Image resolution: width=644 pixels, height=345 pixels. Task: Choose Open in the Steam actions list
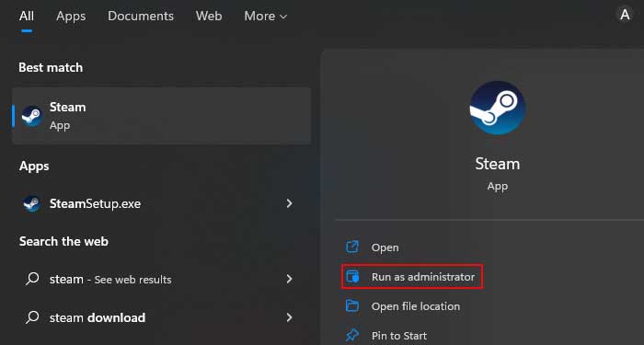[x=385, y=247]
